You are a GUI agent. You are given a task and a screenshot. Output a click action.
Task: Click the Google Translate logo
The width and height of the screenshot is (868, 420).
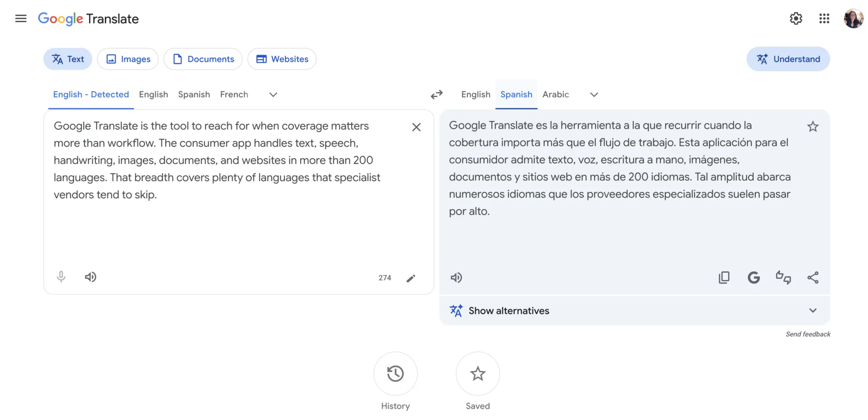tap(88, 19)
